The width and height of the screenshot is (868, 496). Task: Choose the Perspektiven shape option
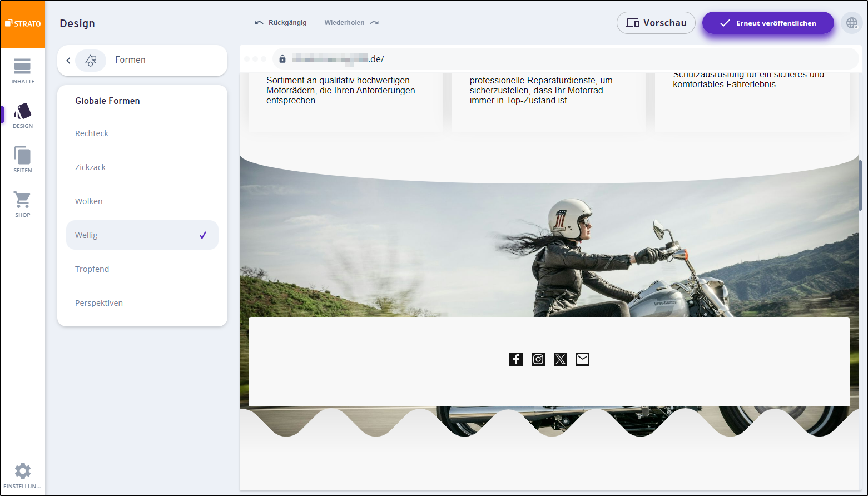click(98, 302)
